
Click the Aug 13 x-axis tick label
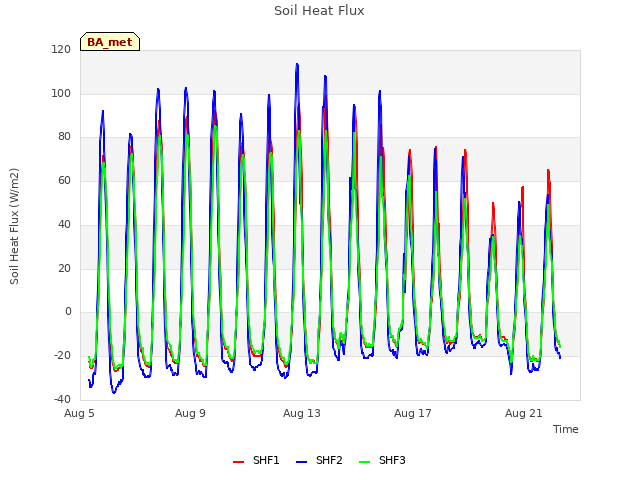302,413
